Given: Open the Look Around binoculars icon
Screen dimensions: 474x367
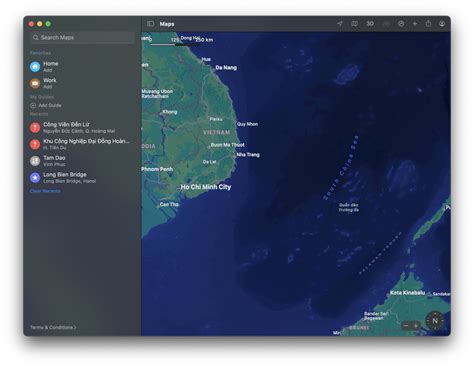Looking at the screenshot, I should [386, 24].
